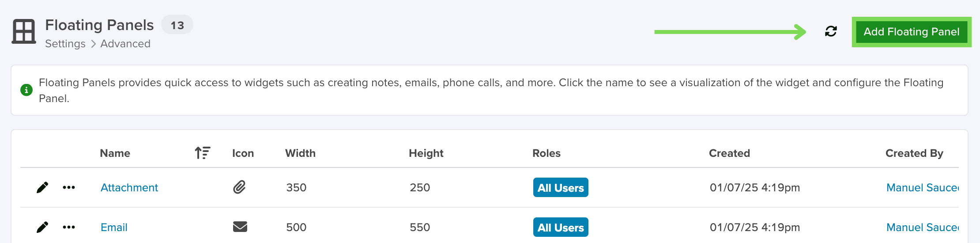The height and width of the screenshot is (243, 980).
Task: Open the Email panel link
Action: click(x=114, y=228)
